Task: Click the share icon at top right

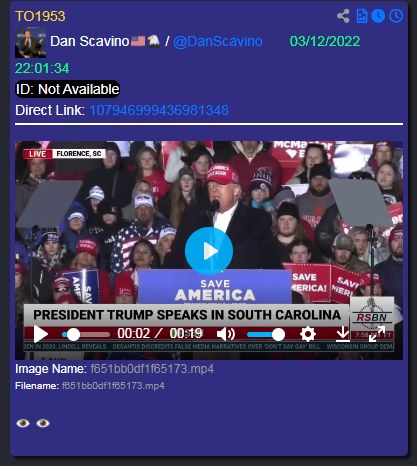Action: click(343, 16)
